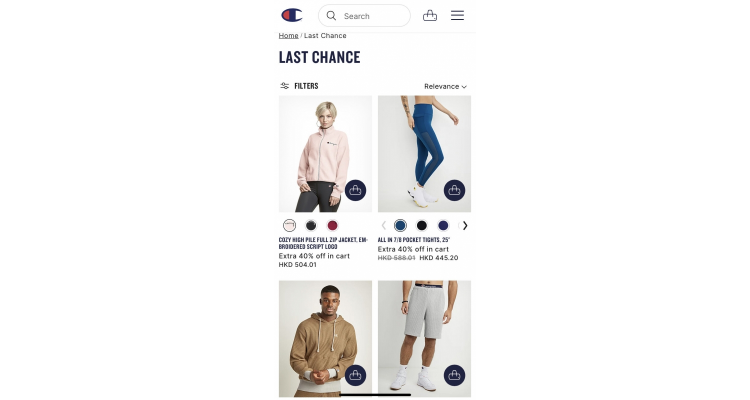Open Cozy High Pile Full Zip Jacket title
Viewport: 750px width, 400px height.
323,243
